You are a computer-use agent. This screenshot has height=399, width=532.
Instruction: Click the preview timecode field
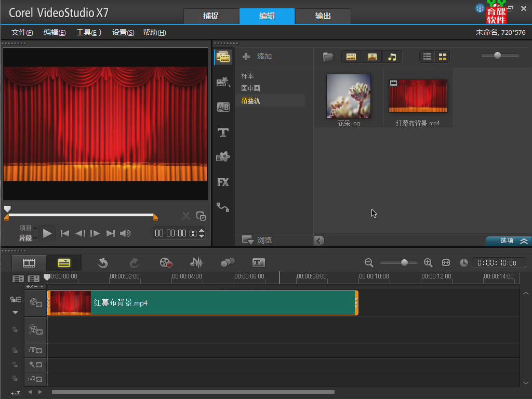[176, 233]
